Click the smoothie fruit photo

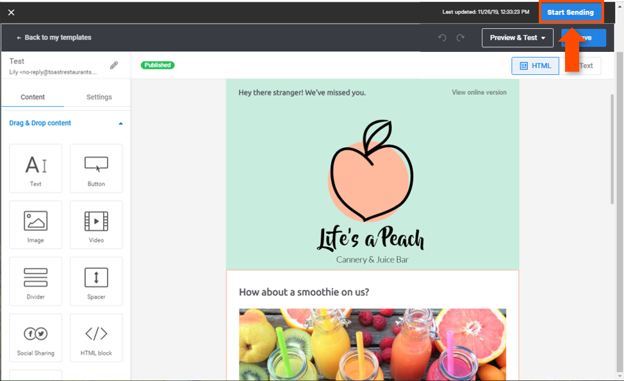click(x=372, y=344)
